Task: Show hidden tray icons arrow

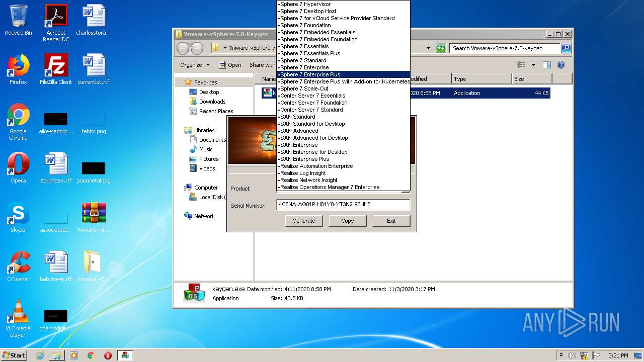Action: tap(561, 355)
